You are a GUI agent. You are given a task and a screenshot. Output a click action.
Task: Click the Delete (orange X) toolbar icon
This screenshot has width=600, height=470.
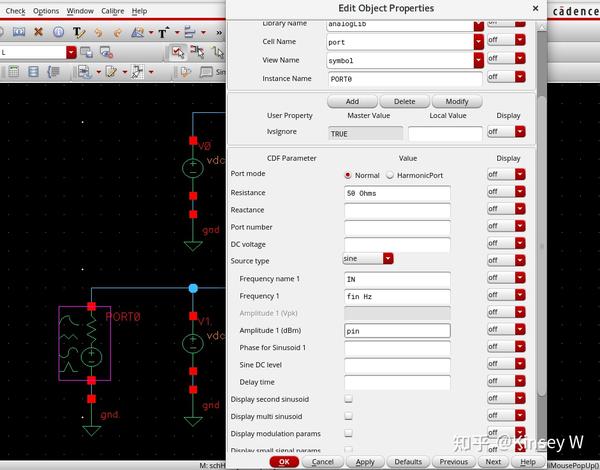tap(38, 32)
